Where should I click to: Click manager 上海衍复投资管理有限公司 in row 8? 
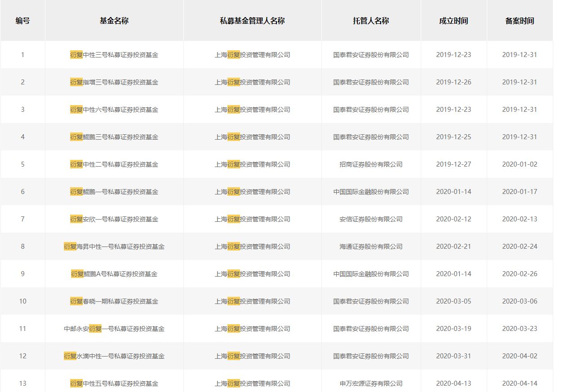coord(252,247)
